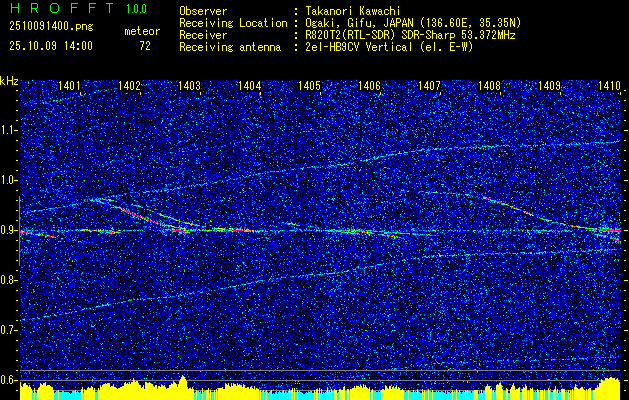Click the kHz axis unit label
Viewport: 629px width, 400px height.
point(9,81)
